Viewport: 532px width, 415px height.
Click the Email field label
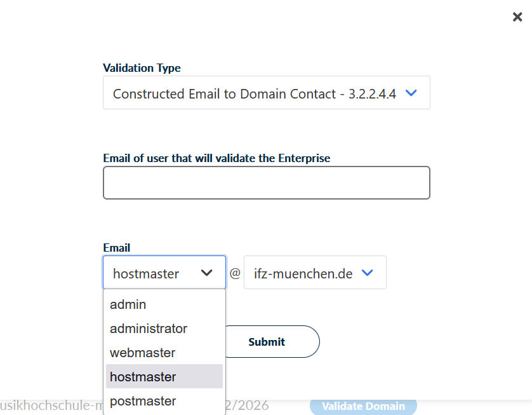(116, 248)
